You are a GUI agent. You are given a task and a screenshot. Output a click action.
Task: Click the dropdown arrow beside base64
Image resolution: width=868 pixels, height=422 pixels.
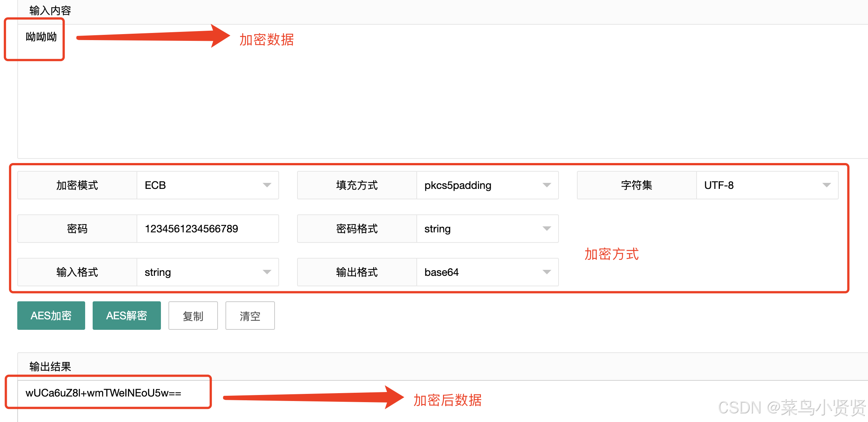(x=547, y=272)
